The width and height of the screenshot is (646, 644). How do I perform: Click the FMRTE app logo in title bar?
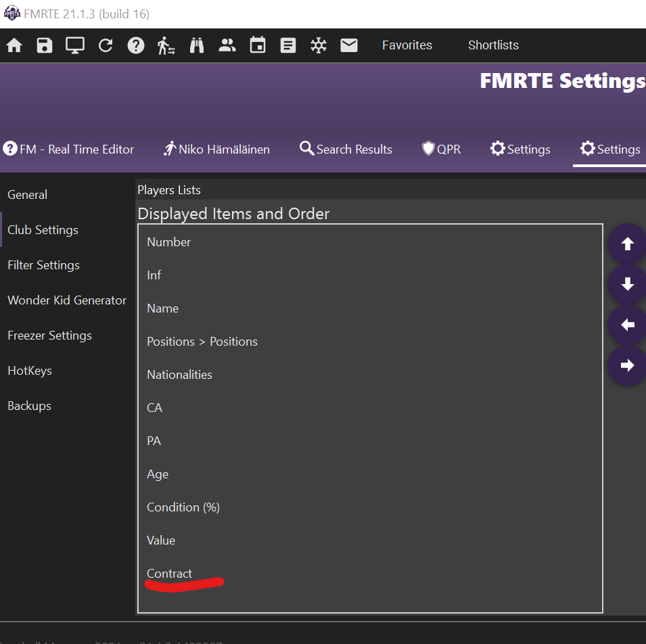[11, 13]
